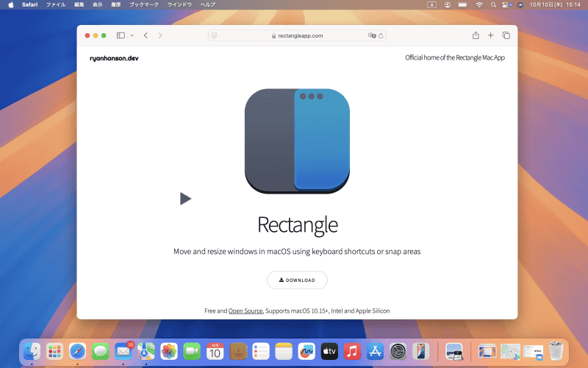The height and width of the screenshot is (368, 588).
Task: Open the App Store from the Dock
Action: point(376,352)
